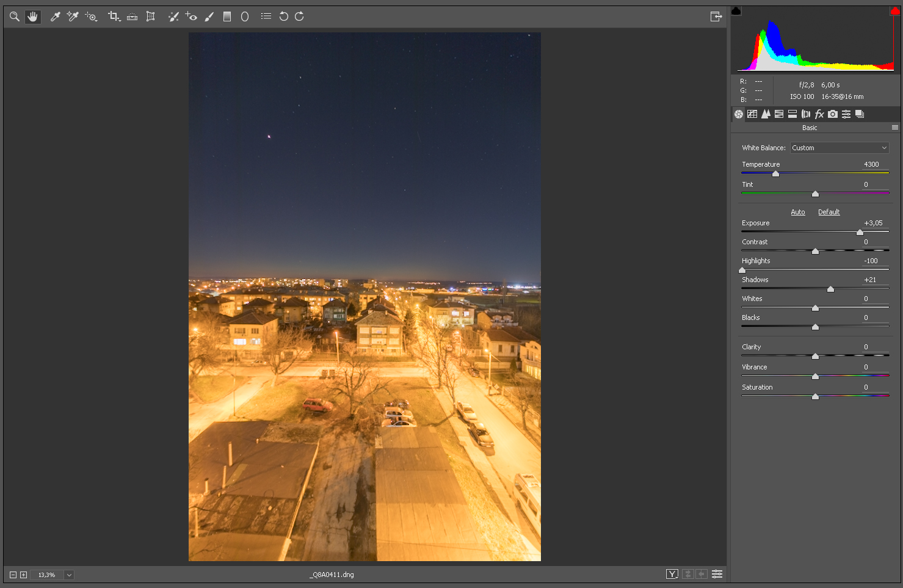This screenshot has width=903, height=588.
Task: Open the Camera Calibration tab
Action: 833,114
